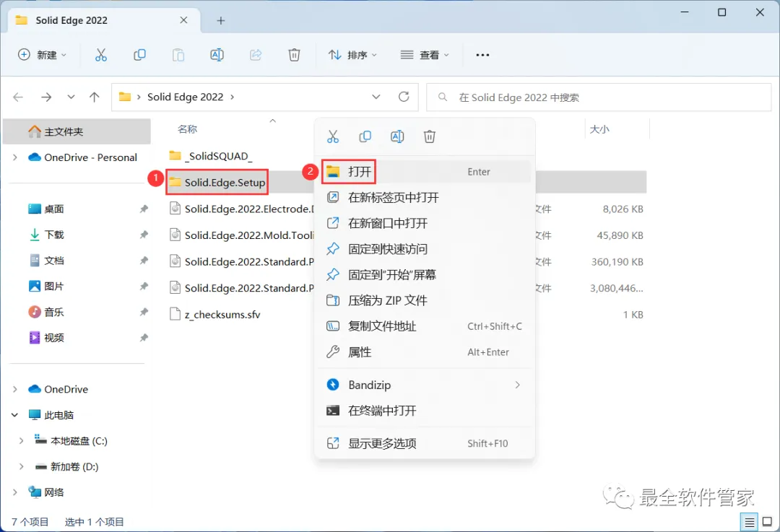Click the toolbar Delete trash icon
The height and width of the screenshot is (532, 780).
295,55
